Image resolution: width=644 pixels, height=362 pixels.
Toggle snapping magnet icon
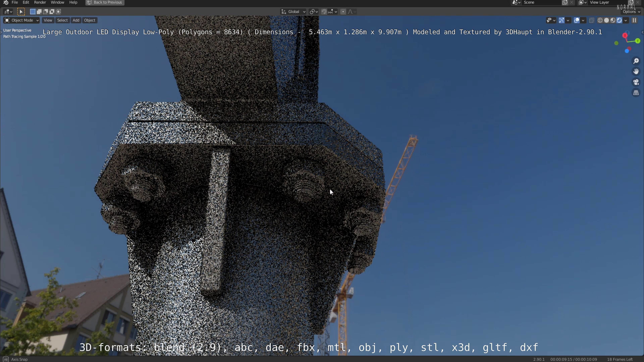coord(324,12)
